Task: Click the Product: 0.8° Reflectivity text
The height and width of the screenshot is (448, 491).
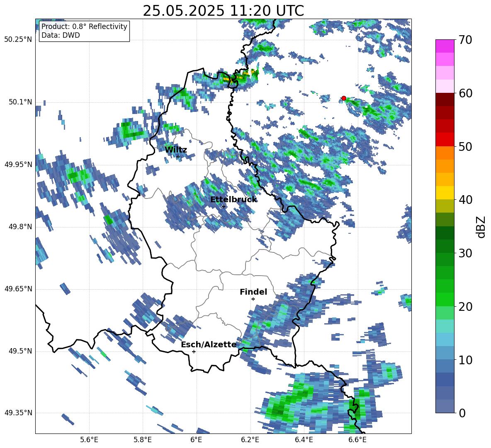Action: point(84,27)
